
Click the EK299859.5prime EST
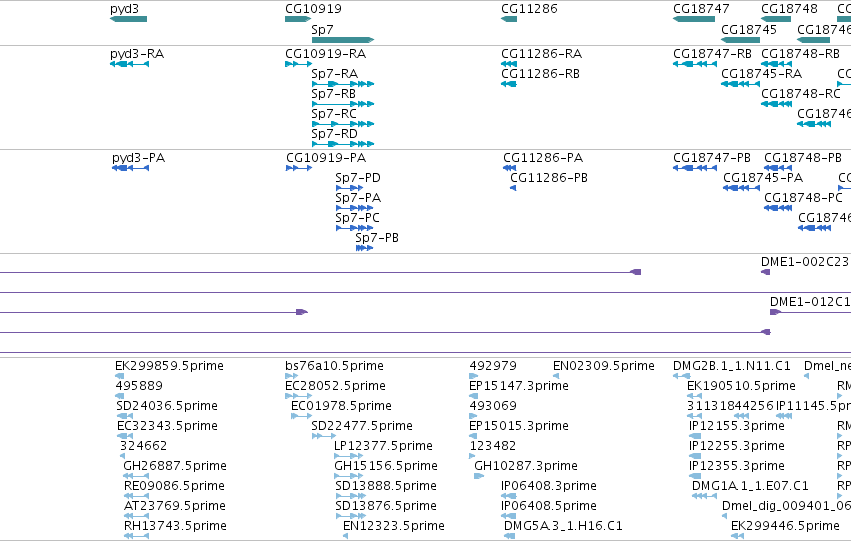[x=120, y=376]
